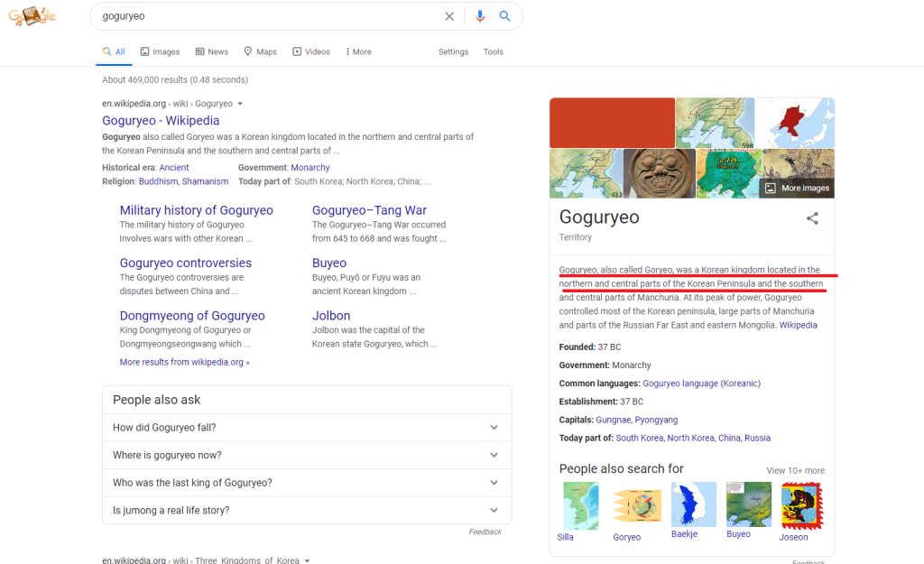Image resolution: width=924 pixels, height=564 pixels.
Task: Click the Google logo
Action: coord(32,16)
